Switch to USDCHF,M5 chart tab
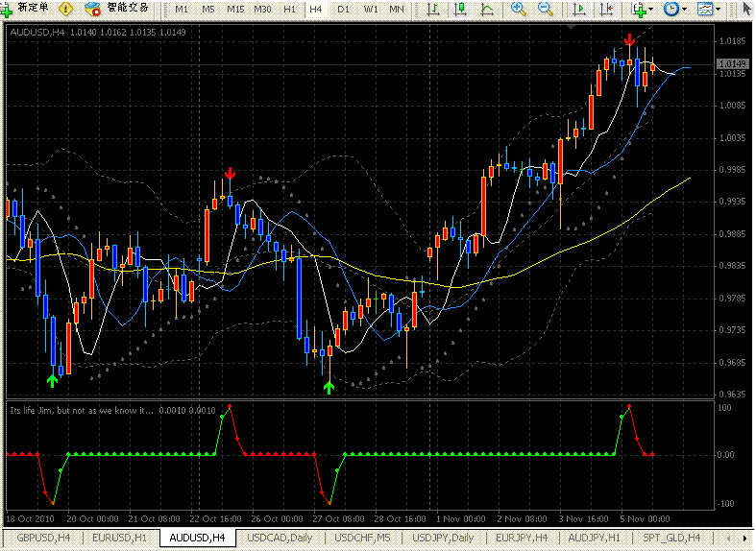The width and height of the screenshot is (756, 551). point(362,538)
